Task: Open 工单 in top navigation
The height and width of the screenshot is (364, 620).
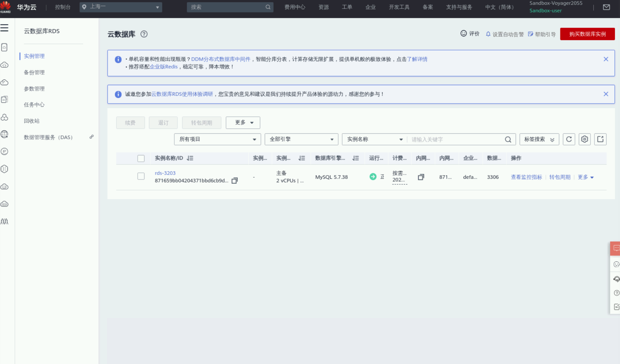Action: [x=347, y=7]
